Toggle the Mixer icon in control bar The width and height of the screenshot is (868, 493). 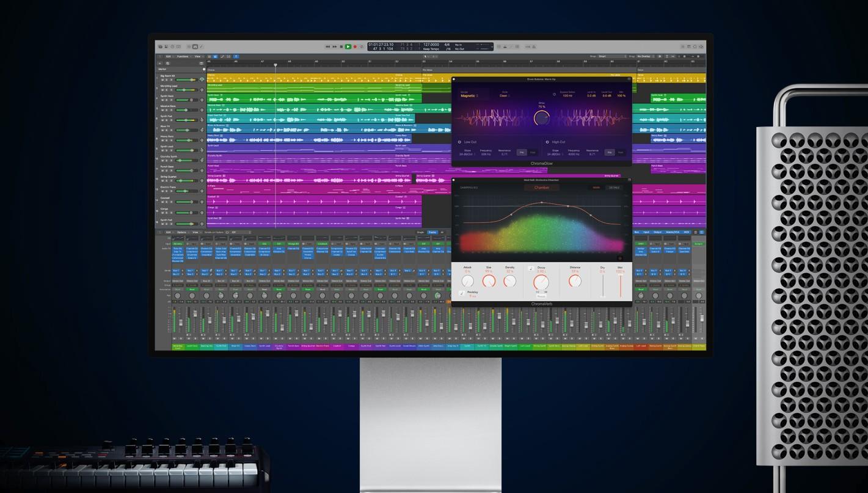[x=195, y=46]
